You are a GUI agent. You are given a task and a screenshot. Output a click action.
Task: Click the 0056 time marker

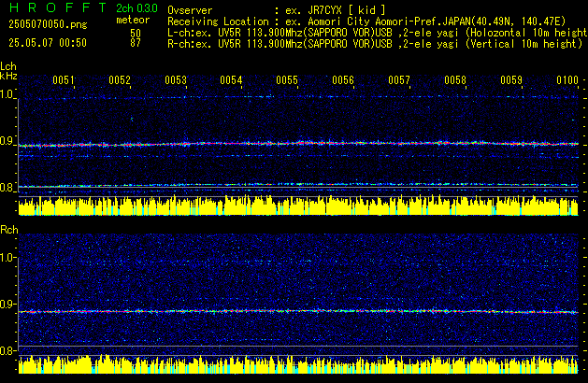pyautogui.click(x=343, y=80)
